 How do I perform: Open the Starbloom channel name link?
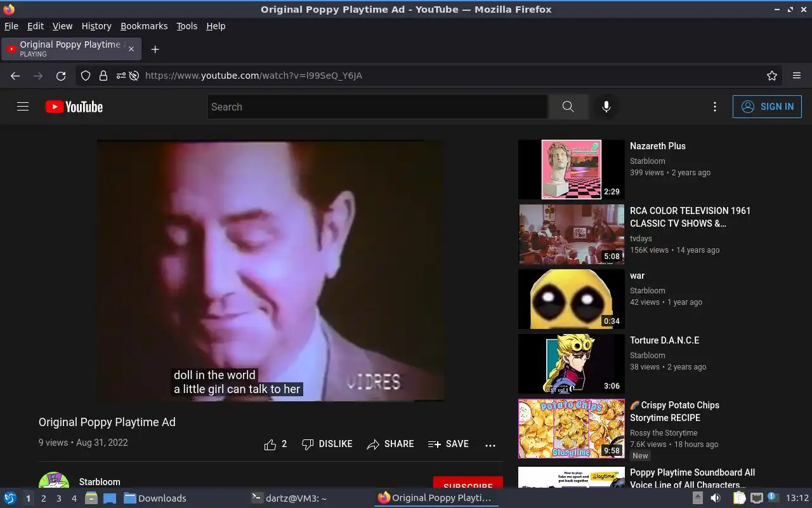point(100,482)
